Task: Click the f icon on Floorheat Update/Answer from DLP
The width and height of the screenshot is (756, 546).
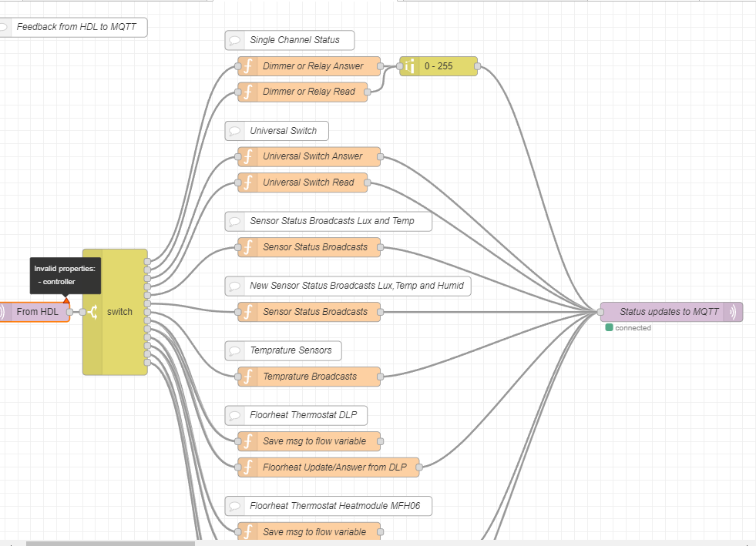Action: coord(247,467)
